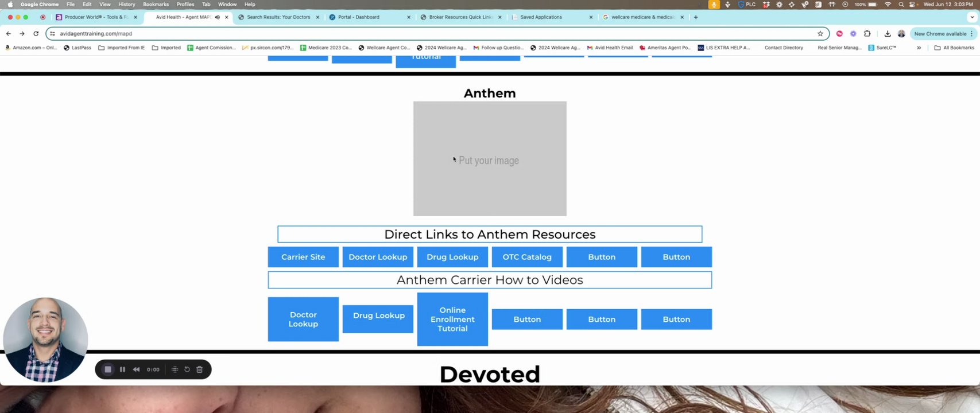The image size is (980, 413).
Task: Click the Anthem placeholder image
Action: click(490, 159)
